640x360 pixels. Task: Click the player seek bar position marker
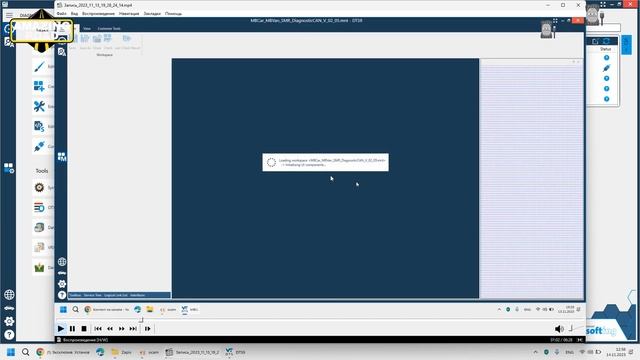click(x=141, y=320)
